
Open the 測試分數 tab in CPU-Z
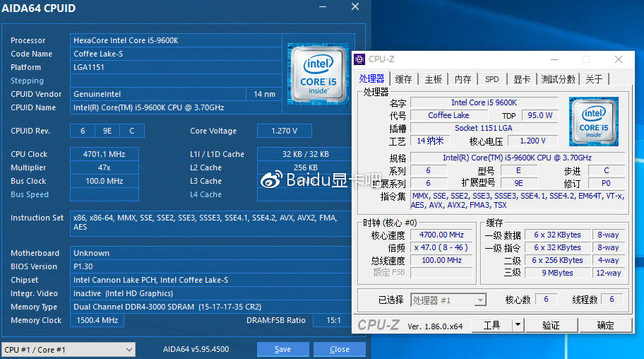tap(558, 79)
